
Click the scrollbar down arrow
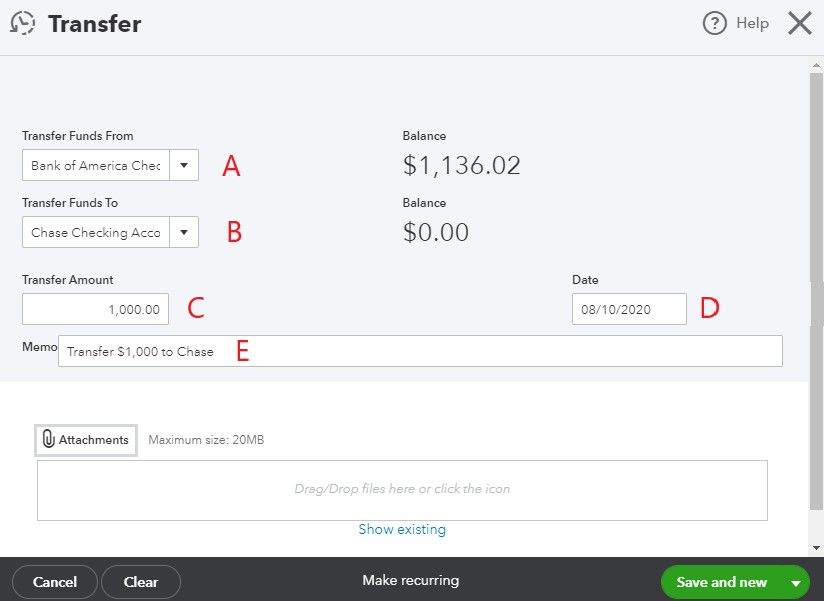[816, 548]
